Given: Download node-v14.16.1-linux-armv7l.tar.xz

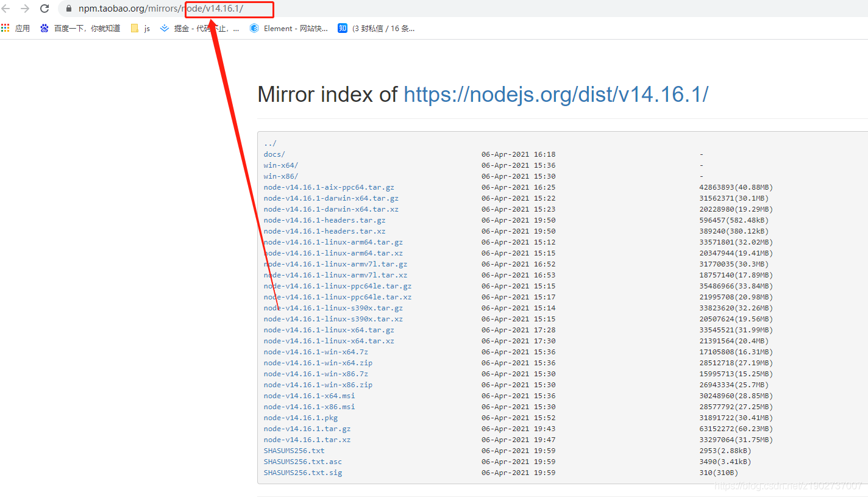Looking at the screenshot, I should pyautogui.click(x=336, y=275).
